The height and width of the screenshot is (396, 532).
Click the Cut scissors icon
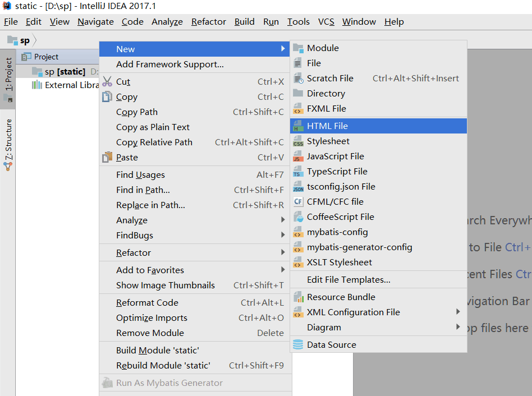[107, 82]
